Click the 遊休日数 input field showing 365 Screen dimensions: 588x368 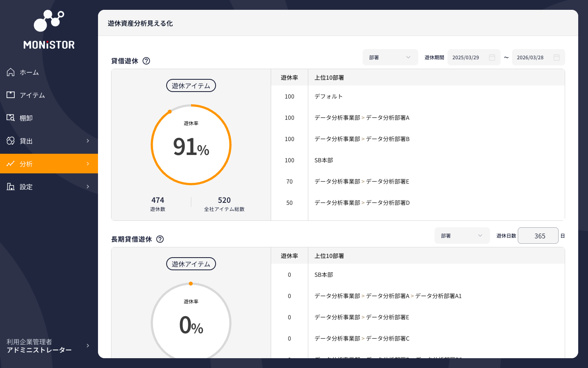click(538, 236)
